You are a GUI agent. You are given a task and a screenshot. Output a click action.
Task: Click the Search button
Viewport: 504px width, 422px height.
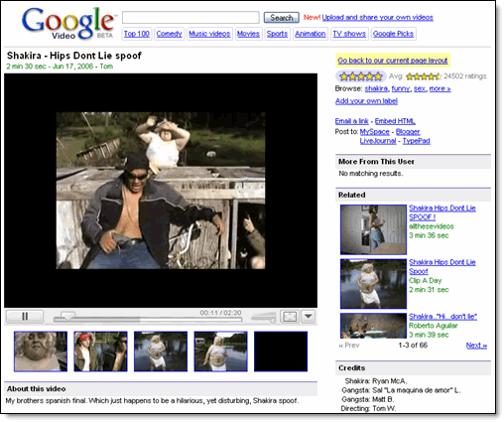pos(282,18)
